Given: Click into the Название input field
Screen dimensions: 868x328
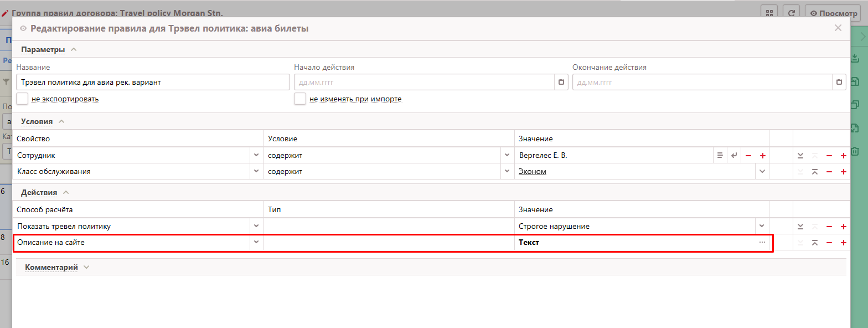Looking at the screenshot, I should (x=152, y=82).
